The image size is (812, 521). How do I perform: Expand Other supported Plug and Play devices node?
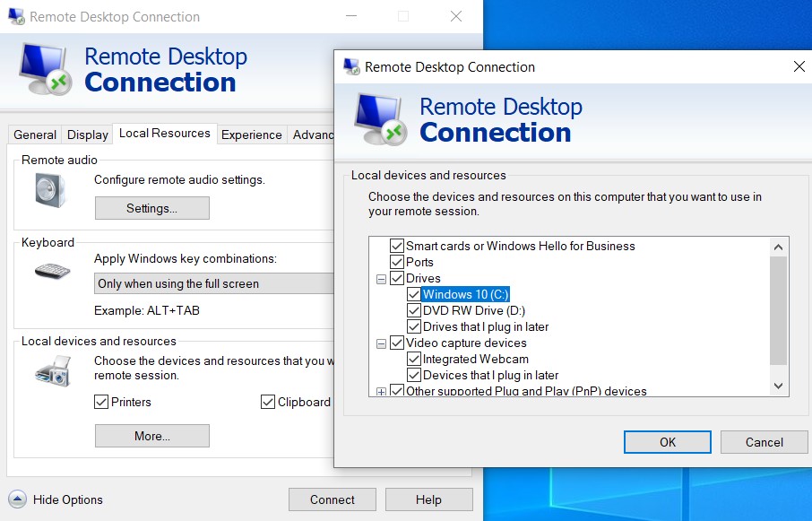pos(381,392)
